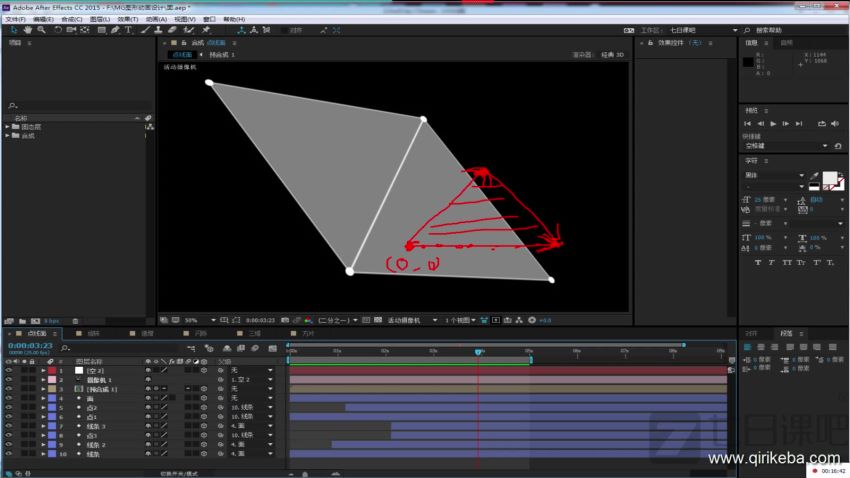The image size is (850, 478).
Task: Open the parent dropdown for layer 1
Action: [x=252, y=370]
